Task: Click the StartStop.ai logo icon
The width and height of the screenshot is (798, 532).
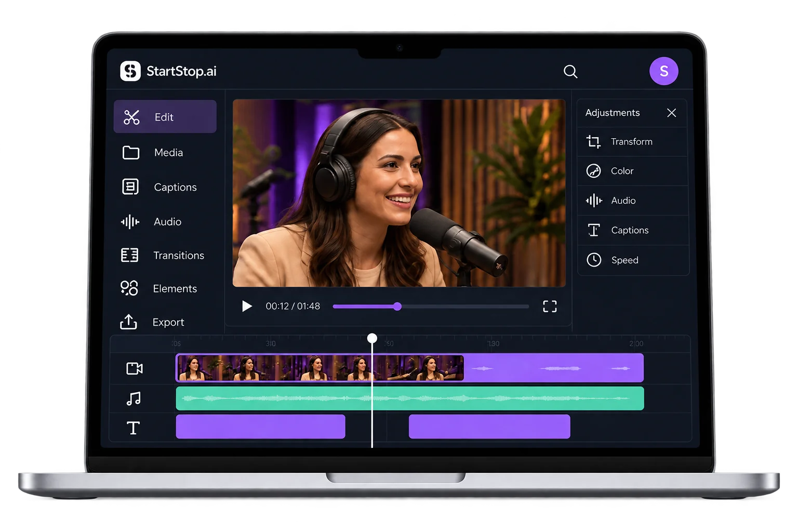Action: pos(130,71)
